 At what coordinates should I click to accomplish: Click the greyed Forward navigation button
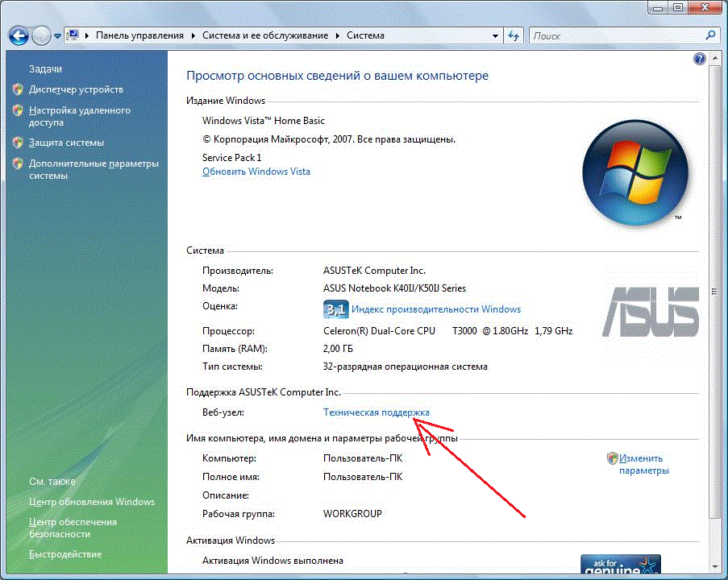(41, 35)
